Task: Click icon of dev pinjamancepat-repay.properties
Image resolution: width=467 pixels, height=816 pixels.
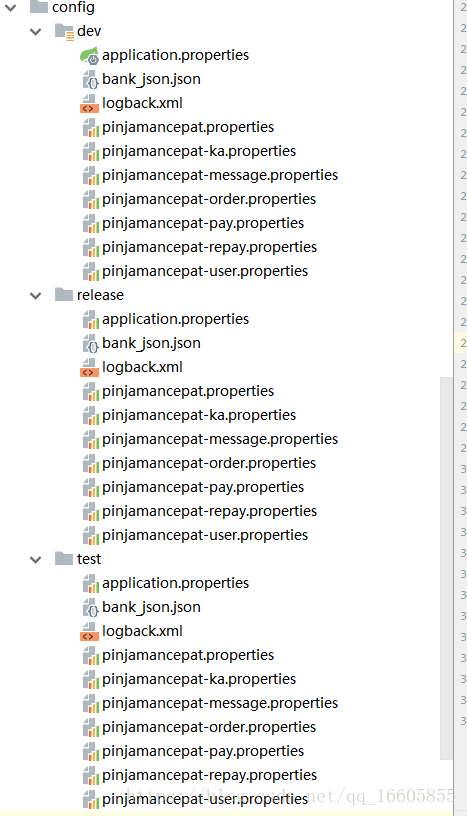Action: 91,247
